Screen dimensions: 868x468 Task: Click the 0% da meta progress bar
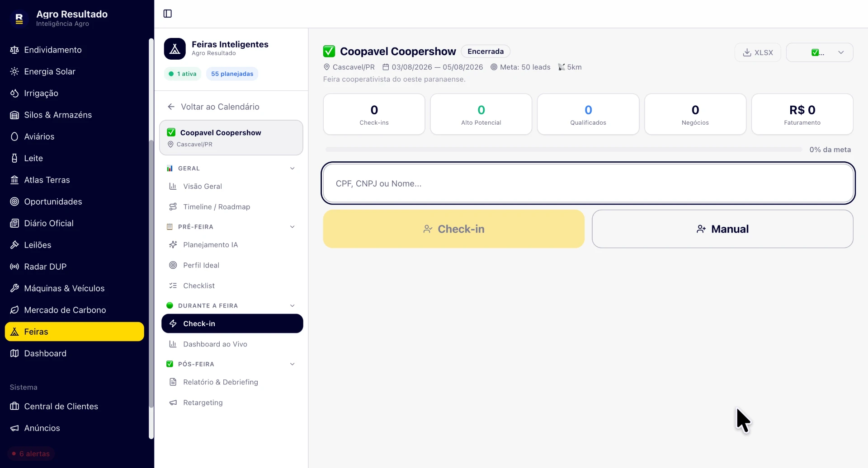tap(564, 150)
